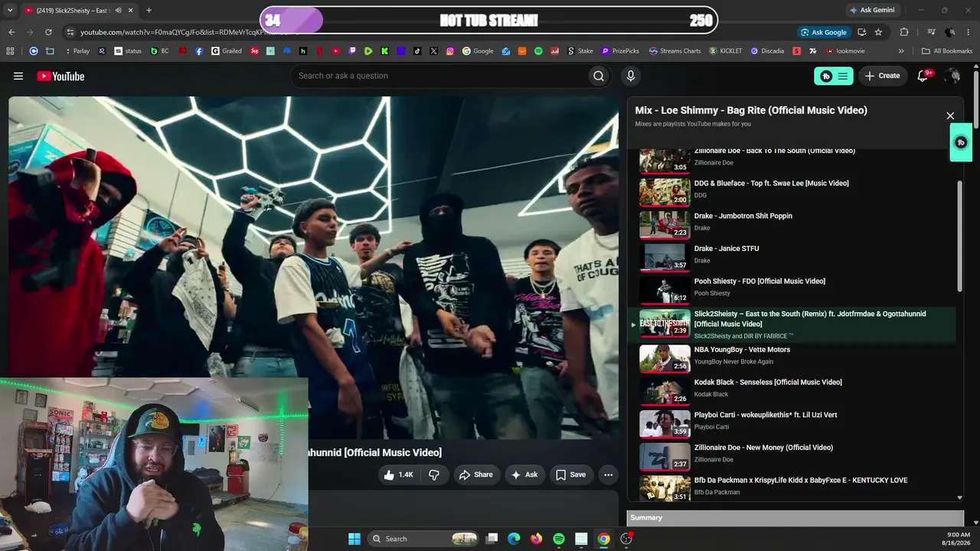
Task: Like the video with thumbs up
Action: pos(399,474)
